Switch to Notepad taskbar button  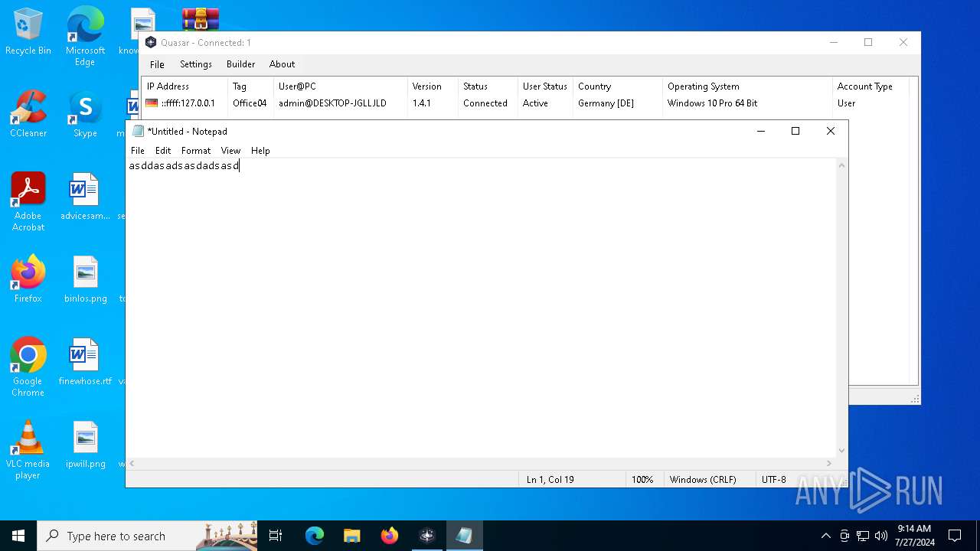pos(465,536)
